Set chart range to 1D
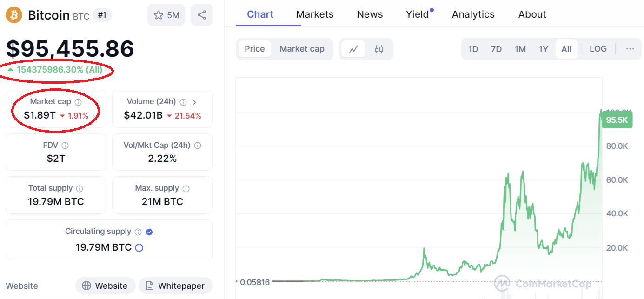644x299 pixels. coord(473,49)
